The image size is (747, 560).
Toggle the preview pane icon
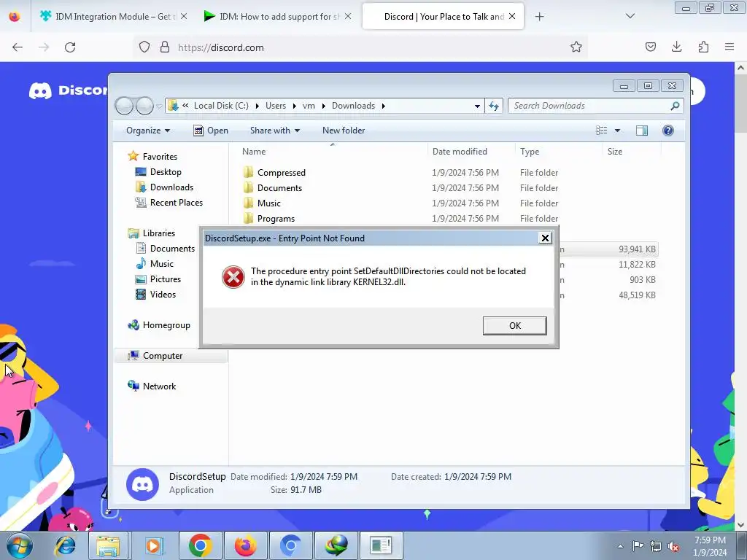pyautogui.click(x=642, y=131)
